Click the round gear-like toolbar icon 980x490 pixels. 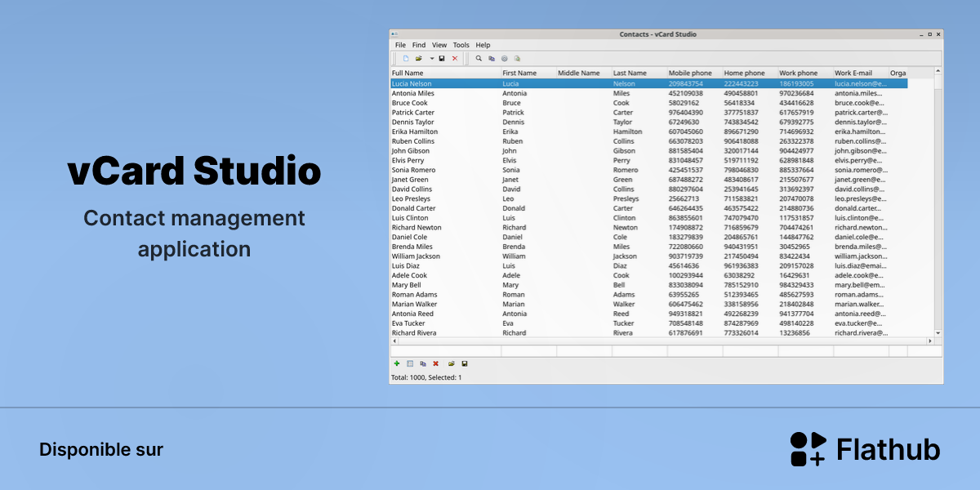(x=505, y=59)
